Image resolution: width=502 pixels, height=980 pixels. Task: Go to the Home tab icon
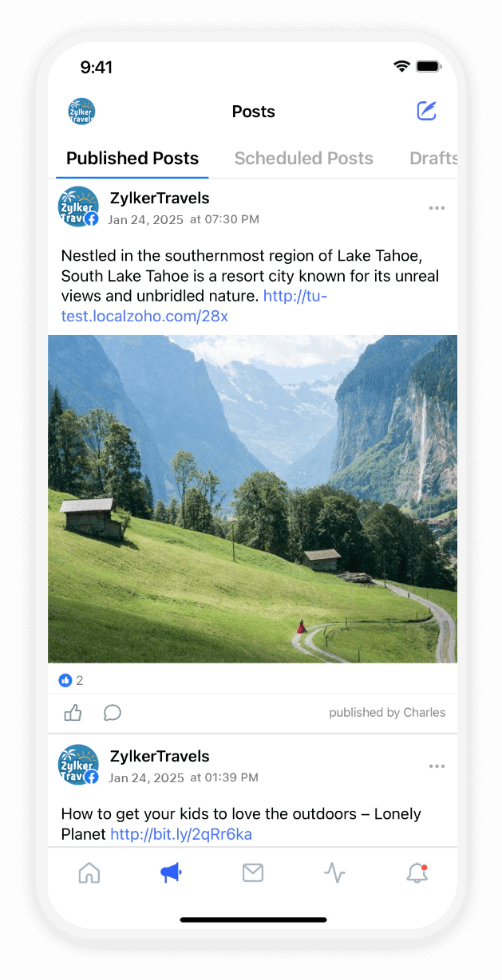click(x=89, y=873)
